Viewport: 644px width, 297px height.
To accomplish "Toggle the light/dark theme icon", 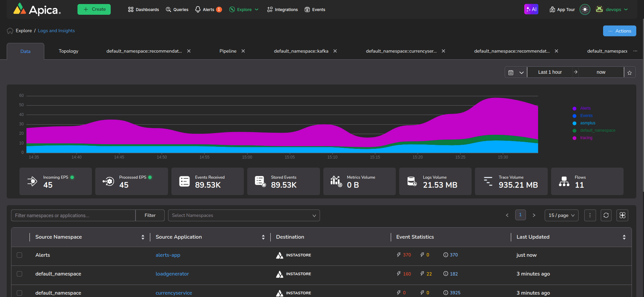I will point(585,9).
